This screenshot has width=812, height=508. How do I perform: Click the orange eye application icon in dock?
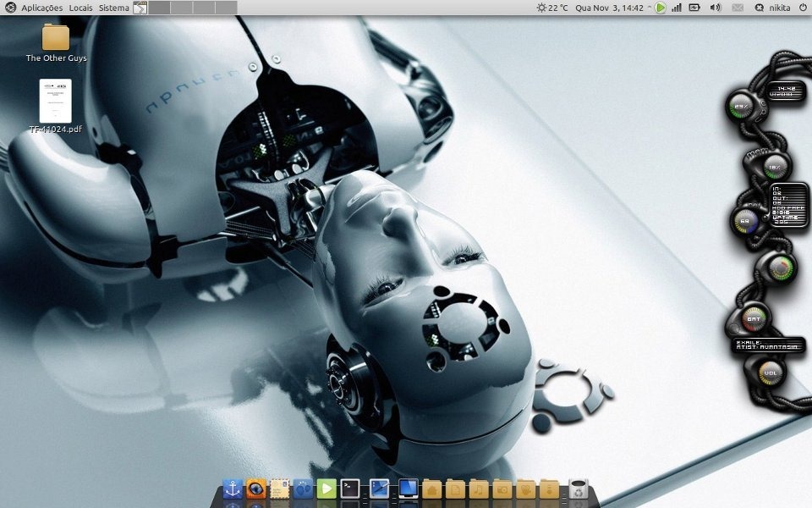[x=256, y=489]
